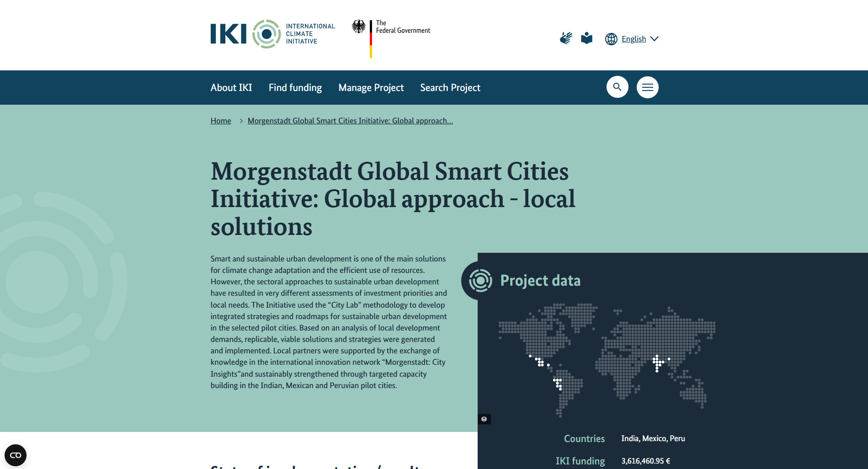This screenshot has width=868, height=469.
Task: Click the Federal Government text logo
Action: tap(403, 27)
